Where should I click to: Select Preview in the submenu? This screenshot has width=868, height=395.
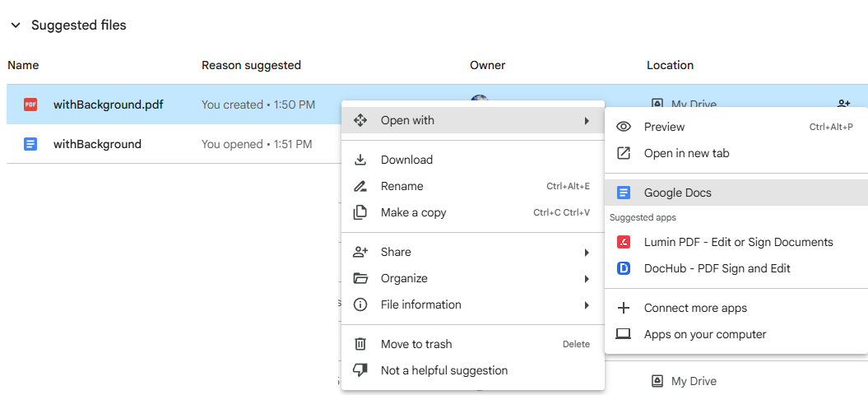pyautogui.click(x=736, y=127)
